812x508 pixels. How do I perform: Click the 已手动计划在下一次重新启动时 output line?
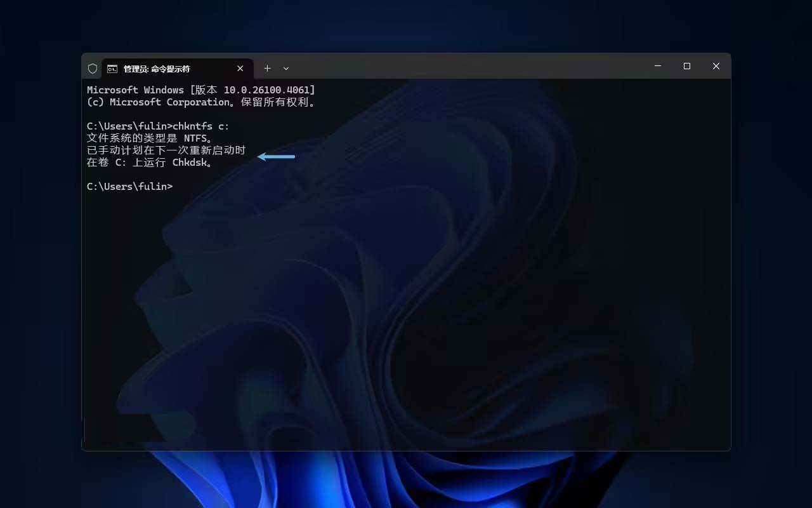pos(166,150)
